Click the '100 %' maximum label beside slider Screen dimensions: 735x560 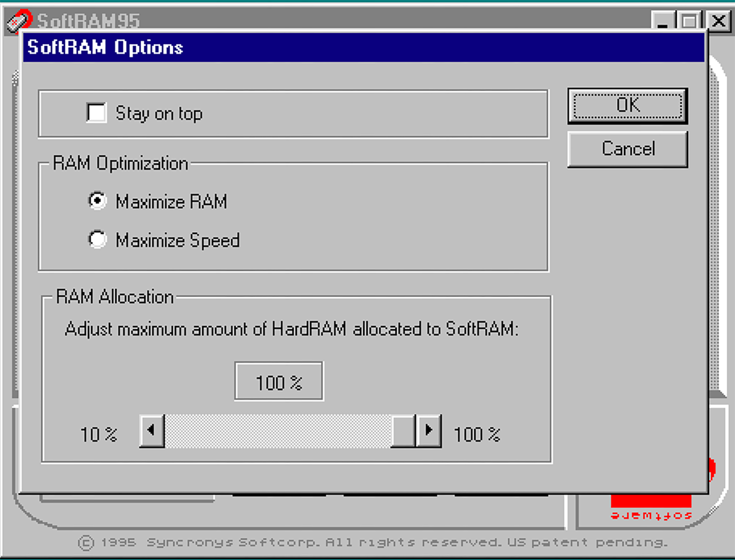point(477,435)
